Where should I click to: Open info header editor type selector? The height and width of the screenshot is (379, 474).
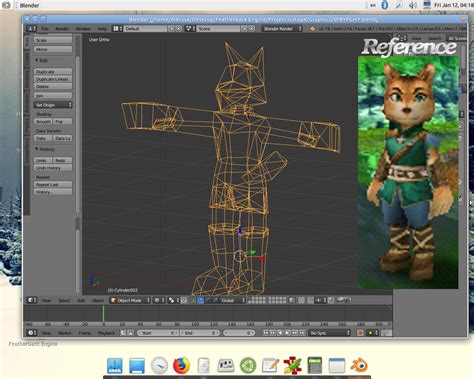(32, 29)
